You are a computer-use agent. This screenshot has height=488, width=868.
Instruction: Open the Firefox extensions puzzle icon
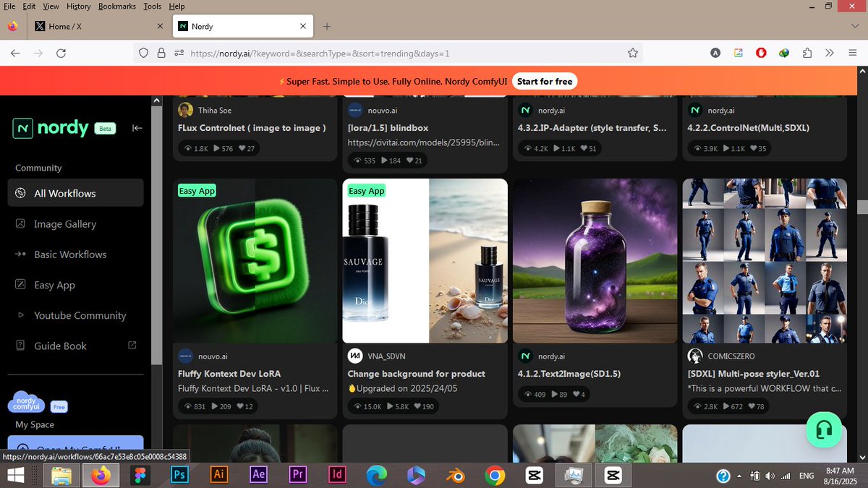point(807,53)
